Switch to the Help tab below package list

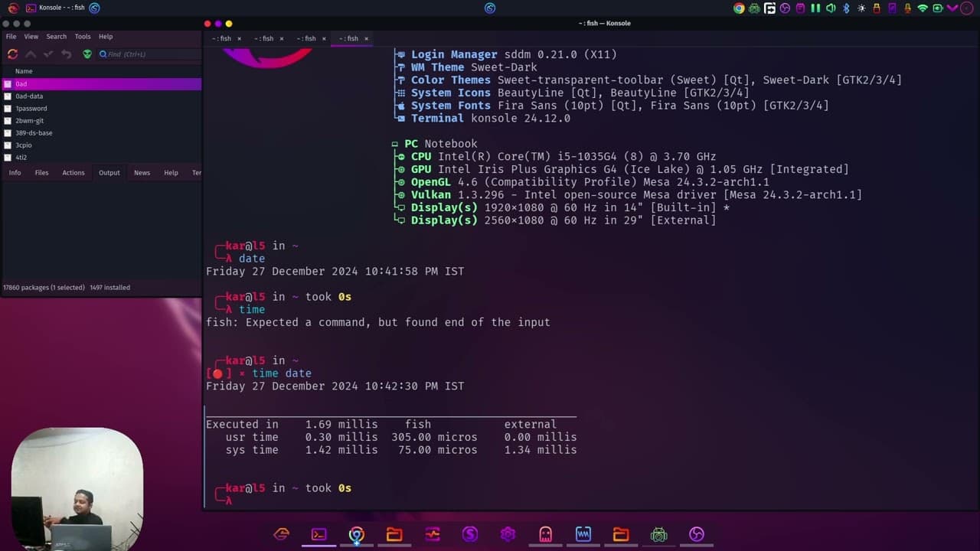(171, 173)
